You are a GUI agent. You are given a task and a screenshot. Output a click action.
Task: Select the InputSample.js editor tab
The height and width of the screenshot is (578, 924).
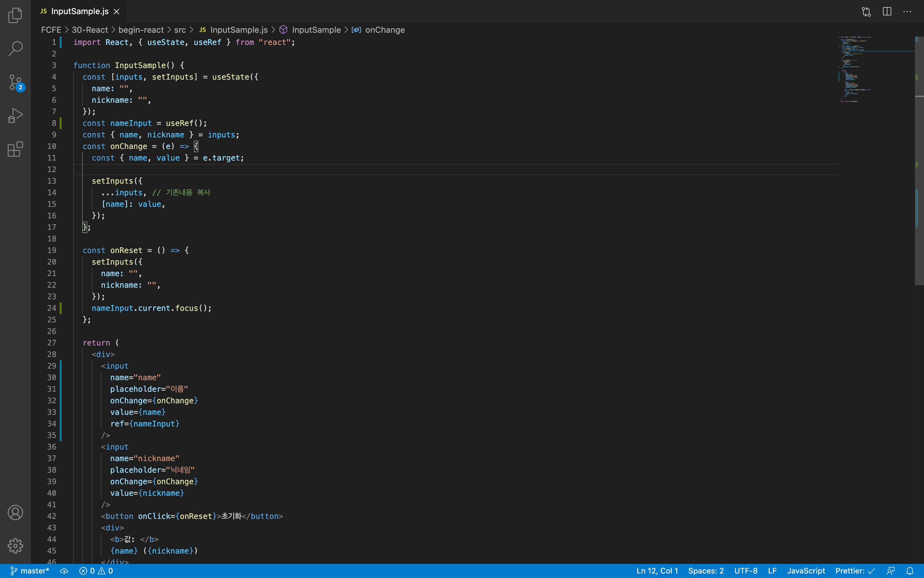point(80,12)
